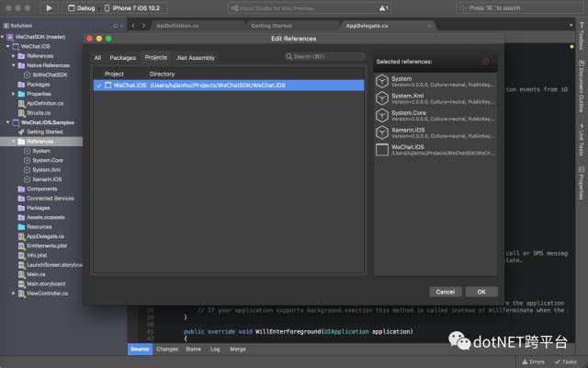Expand the References folder under WeChat.iOS
The image size is (588, 368).
14,56
